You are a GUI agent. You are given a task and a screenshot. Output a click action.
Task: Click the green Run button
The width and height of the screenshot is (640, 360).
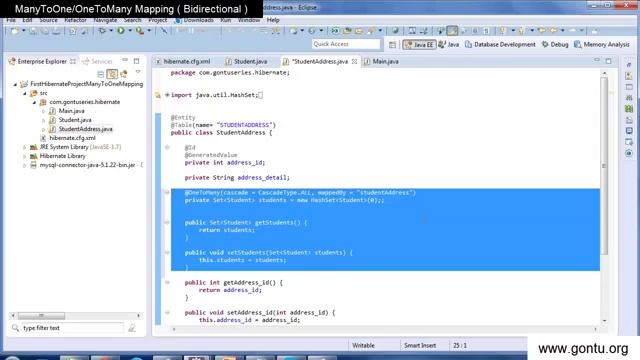tap(121, 31)
